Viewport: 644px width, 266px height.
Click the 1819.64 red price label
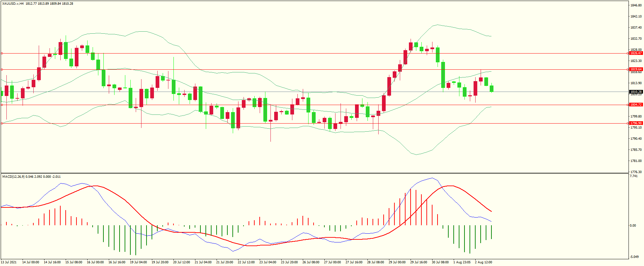636,69
